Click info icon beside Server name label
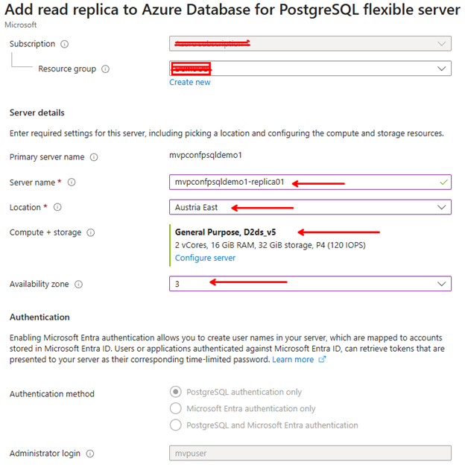 (72, 183)
